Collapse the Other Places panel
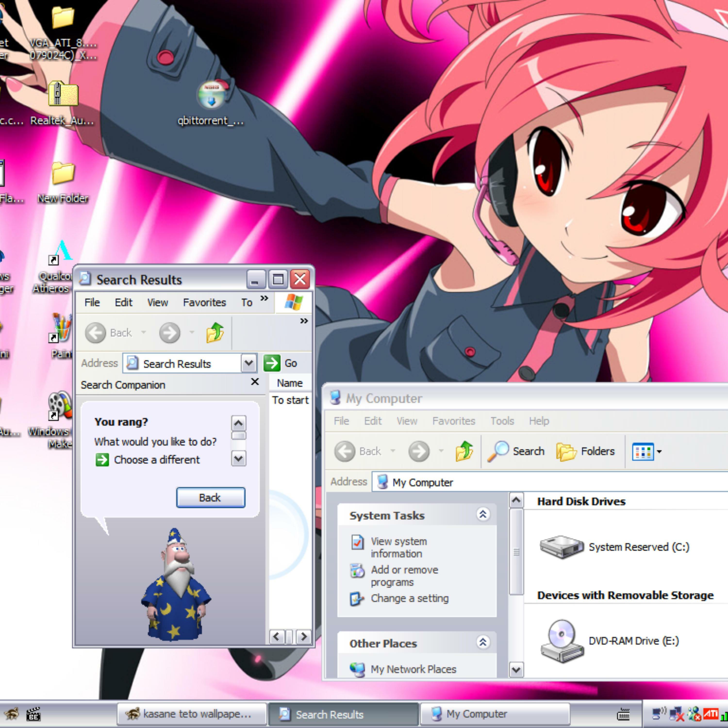Screen dimensions: 728x728 click(483, 642)
